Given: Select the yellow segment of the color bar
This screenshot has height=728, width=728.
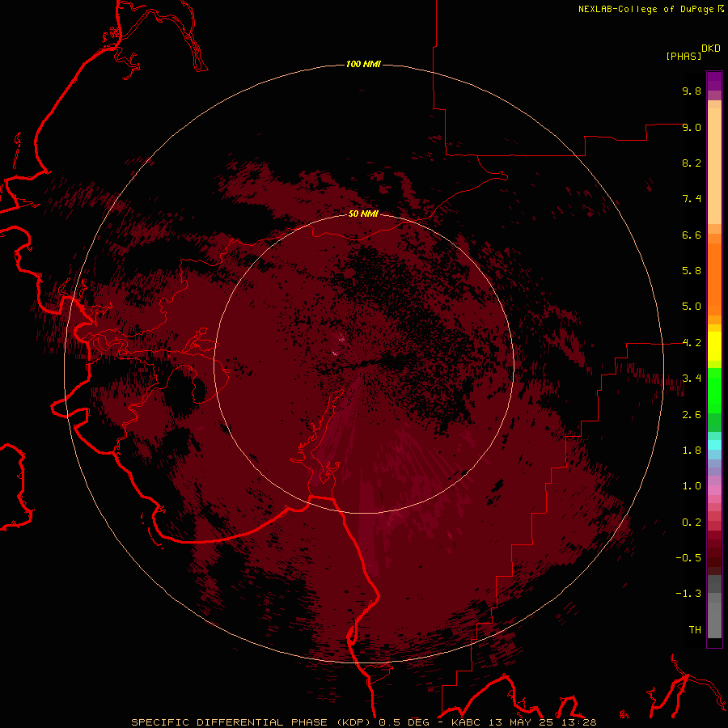Looking at the screenshot, I should click(x=714, y=346).
